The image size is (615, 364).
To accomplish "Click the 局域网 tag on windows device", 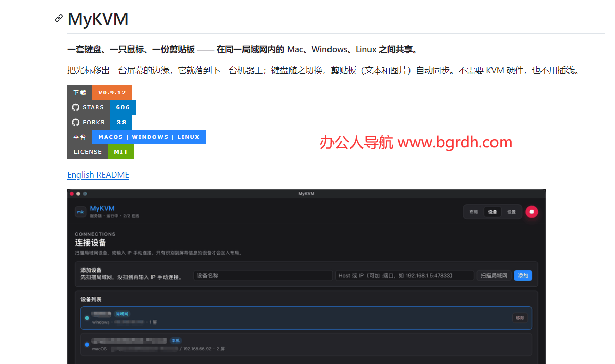I will 121,314.
